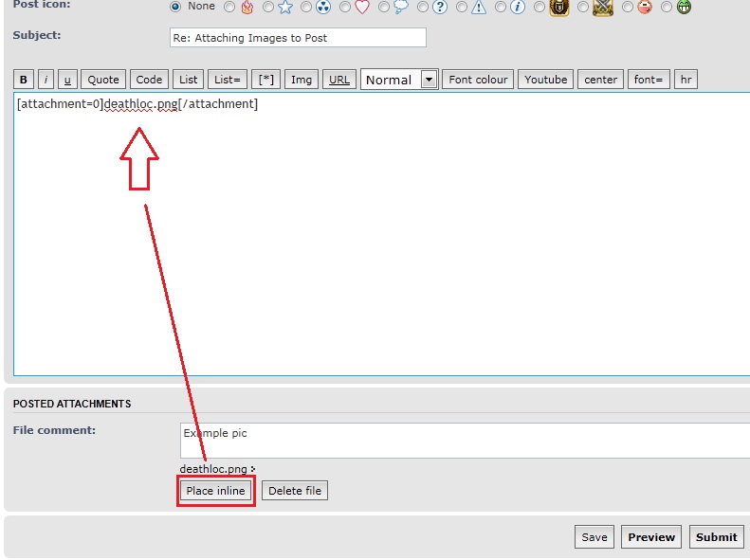Insert a List BBCode tag
This screenshot has height=560, width=750.
[x=189, y=80]
